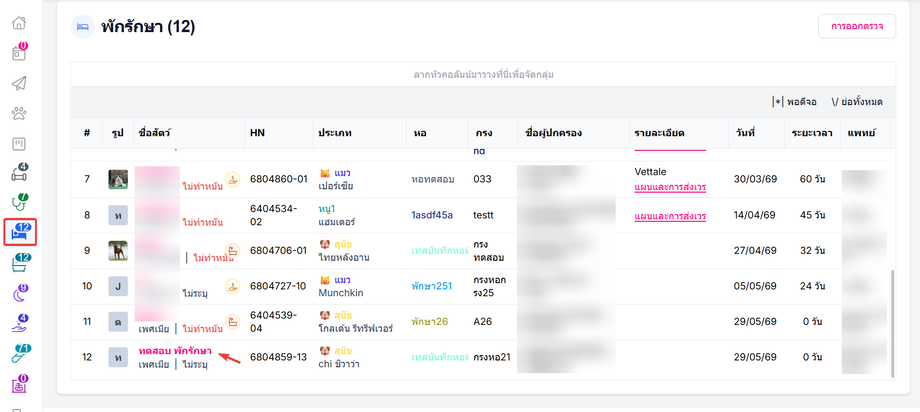The width and height of the screenshot is (920, 412).
Task: Click HN 6804859-13
Action: (278, 357)
